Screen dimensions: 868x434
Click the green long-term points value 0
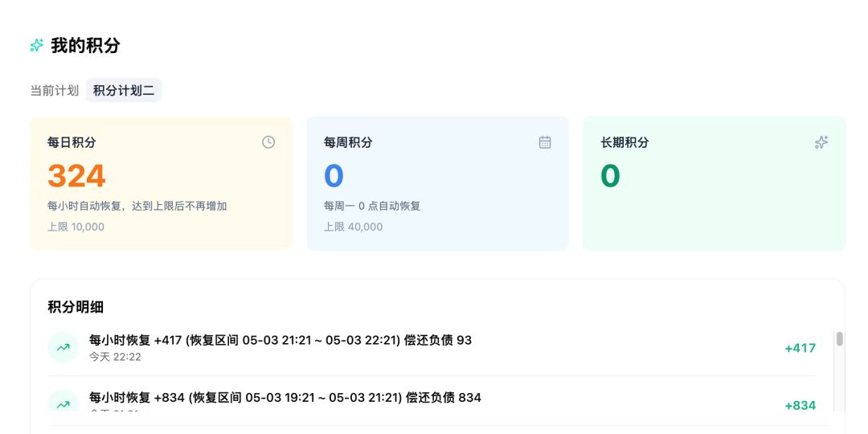pos(610,175)
